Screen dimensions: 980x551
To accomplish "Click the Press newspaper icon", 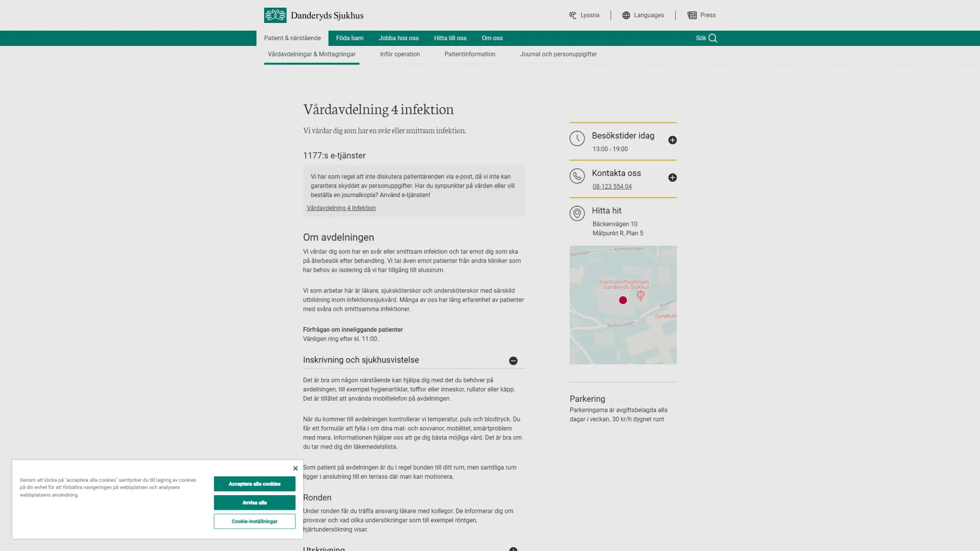I will coord(692,15).
